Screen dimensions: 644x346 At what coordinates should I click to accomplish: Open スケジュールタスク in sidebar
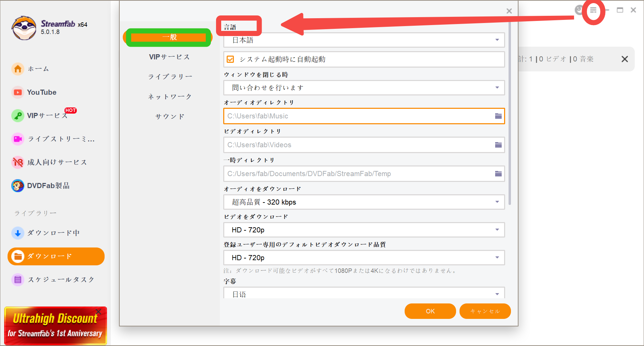(61, 280)
